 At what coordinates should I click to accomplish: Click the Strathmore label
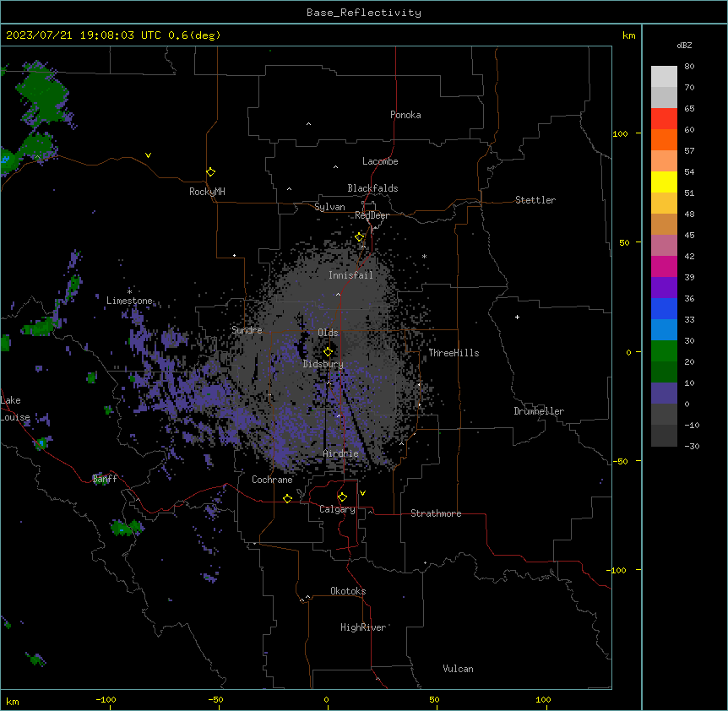coord(436,513)
